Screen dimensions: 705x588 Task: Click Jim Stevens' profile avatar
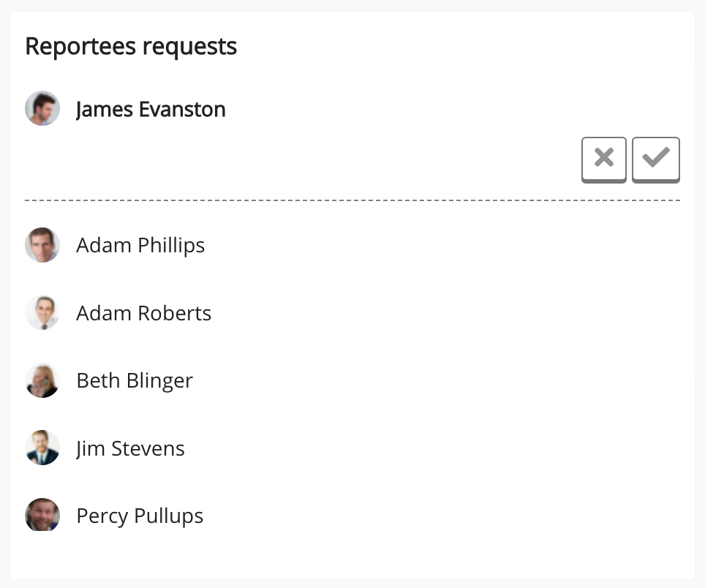[x=42, y=448]
